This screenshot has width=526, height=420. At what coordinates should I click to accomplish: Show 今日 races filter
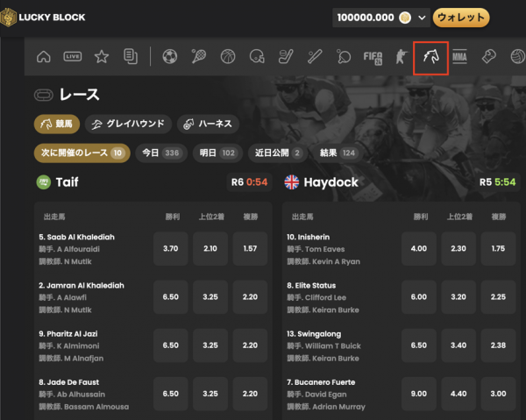coord(161,153)
